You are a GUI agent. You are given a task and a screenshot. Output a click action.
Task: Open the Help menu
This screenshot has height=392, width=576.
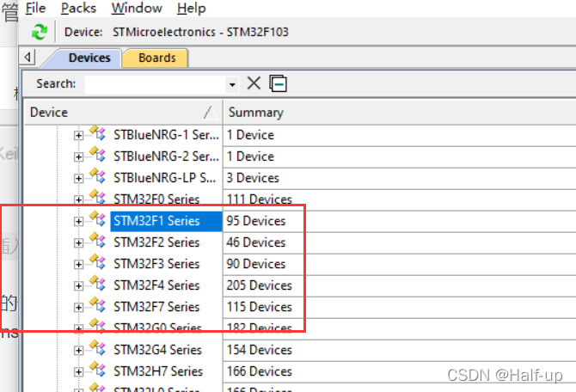(191, 8)
